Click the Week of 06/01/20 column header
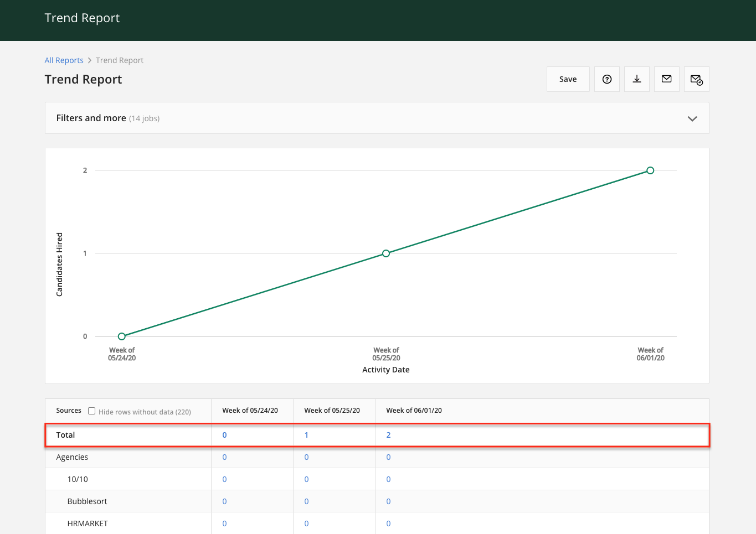 tap(414, 411)
